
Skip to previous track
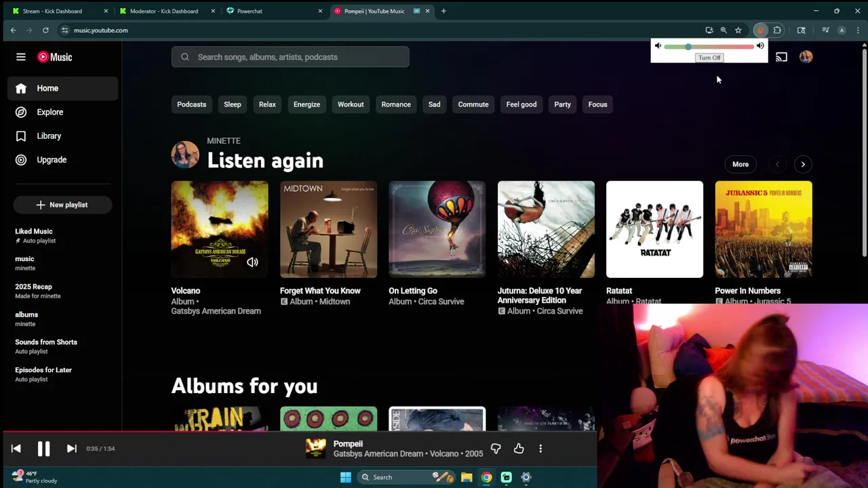click(x=16, y=449)
